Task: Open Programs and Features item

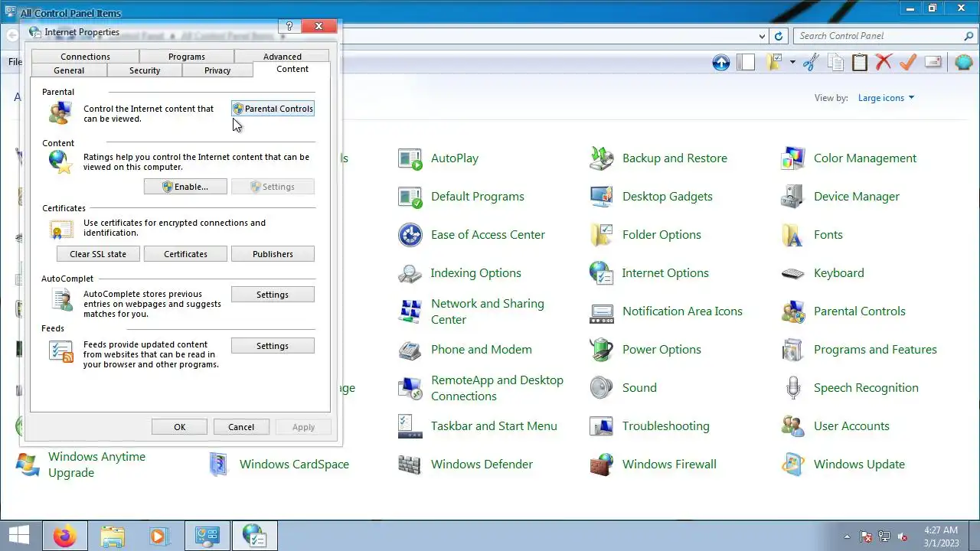Action: pos(859,350)
